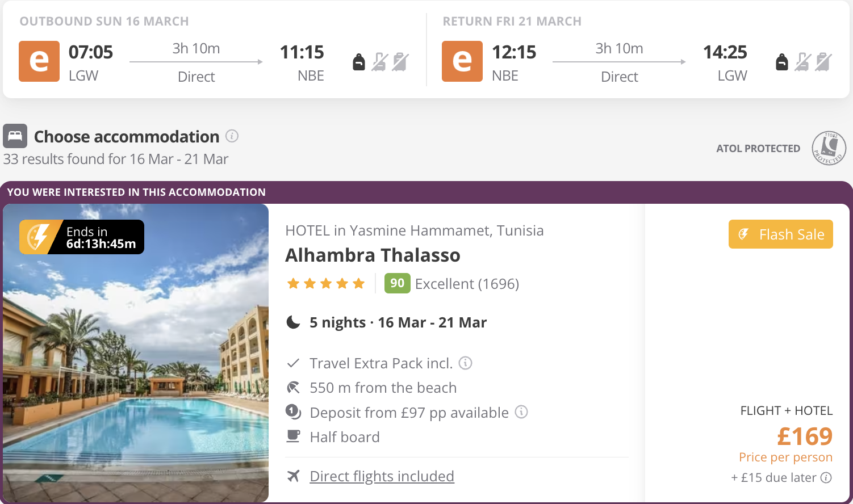Viewport: 853px width, 504px height.
Task: Click the Ends in 6d:13h:45m countdown badge
Action: [x=82, y=237]
